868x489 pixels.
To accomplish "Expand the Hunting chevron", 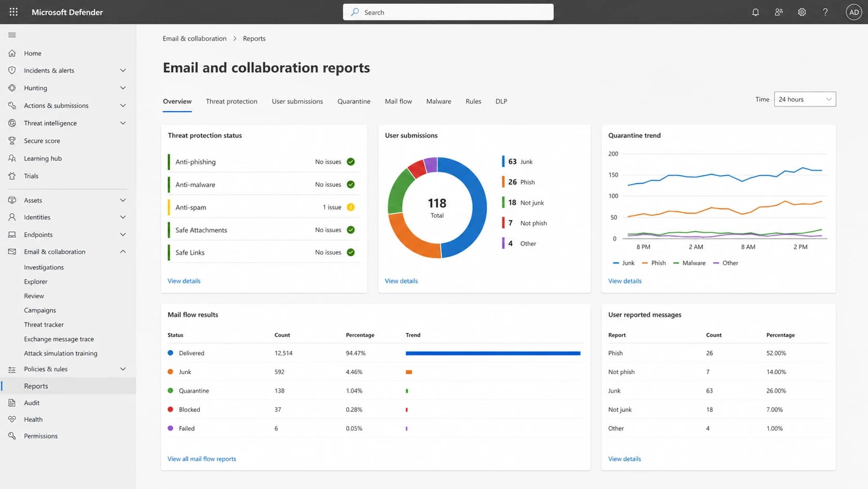I will 123,88.
